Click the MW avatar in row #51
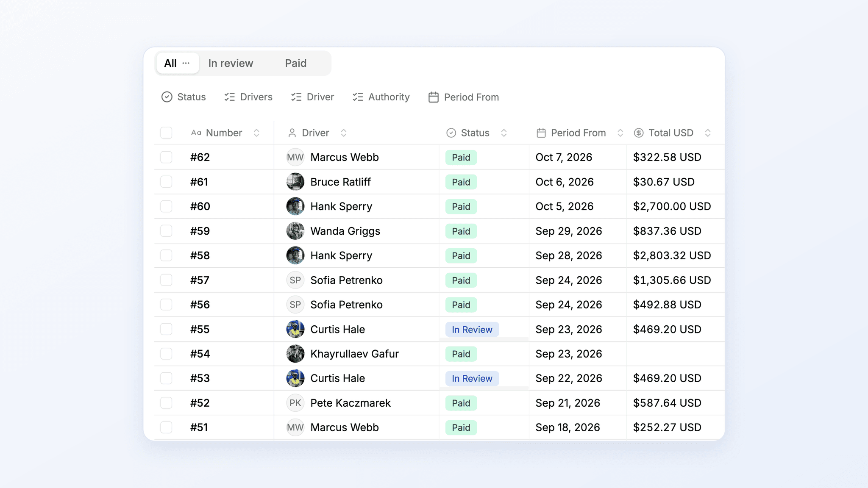 tap(295, 427)
